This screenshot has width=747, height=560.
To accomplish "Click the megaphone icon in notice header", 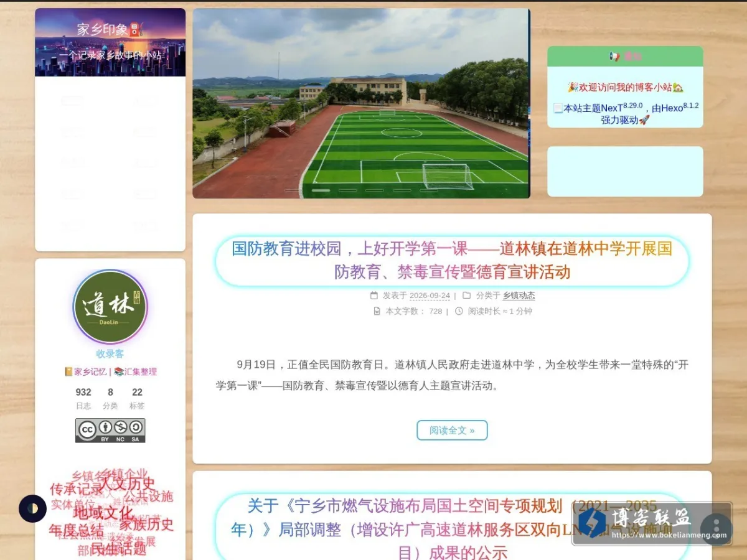I will point(614,57).
